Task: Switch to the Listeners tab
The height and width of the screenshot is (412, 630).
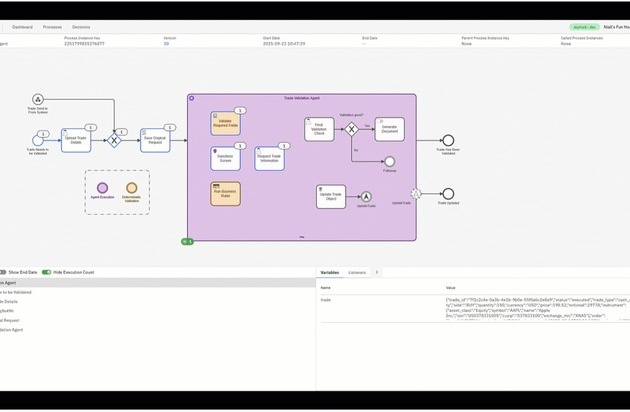Action: click(x=357, y=272)
